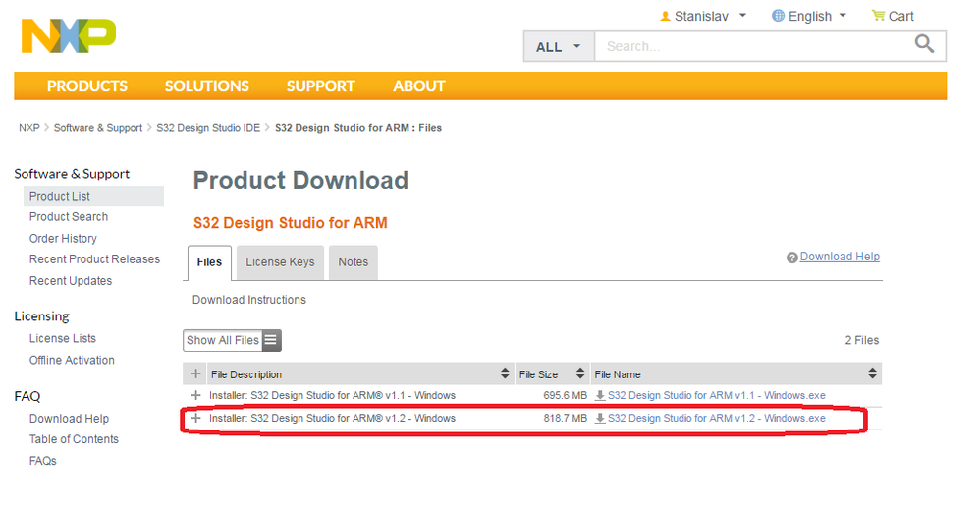
Task: Open Table of Contents
Action: click(x=74, y=439)
